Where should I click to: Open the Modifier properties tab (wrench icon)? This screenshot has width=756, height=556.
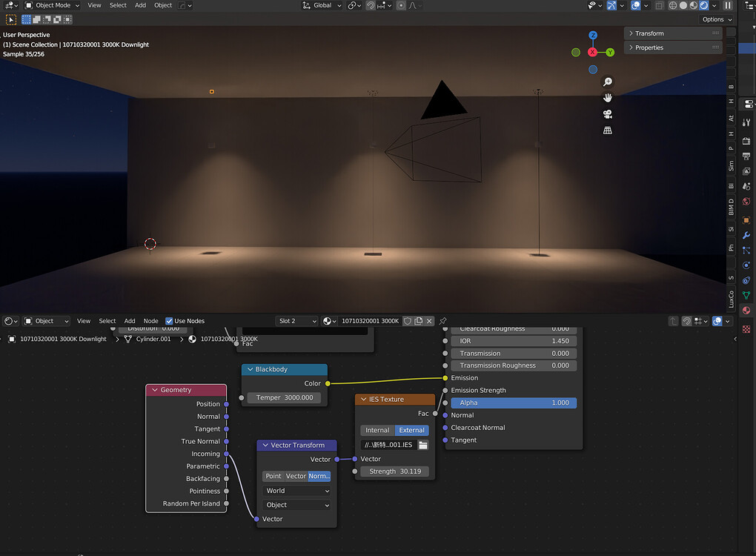pos(746,236)
